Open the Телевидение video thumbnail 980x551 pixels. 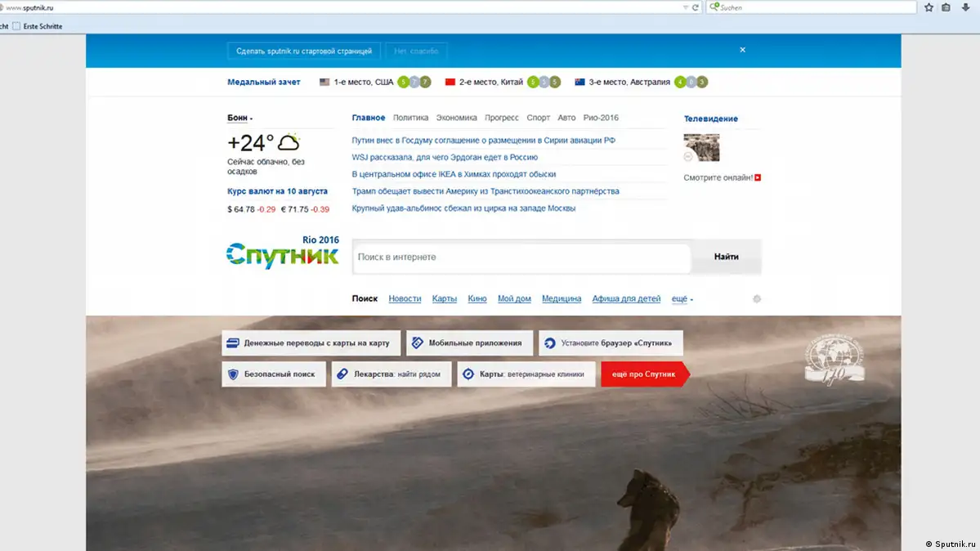pyautogui.click(x=701, y=147)
